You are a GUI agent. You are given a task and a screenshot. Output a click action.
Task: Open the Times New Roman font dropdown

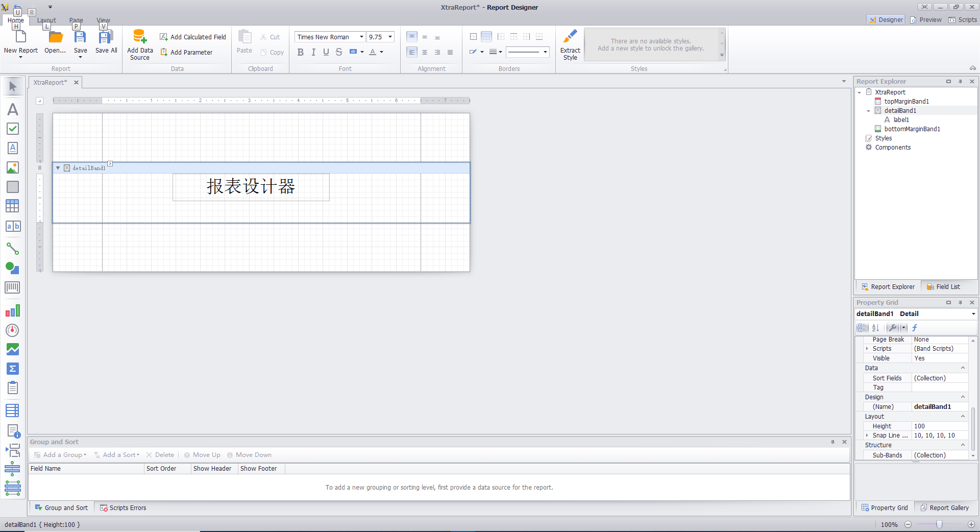361,37
